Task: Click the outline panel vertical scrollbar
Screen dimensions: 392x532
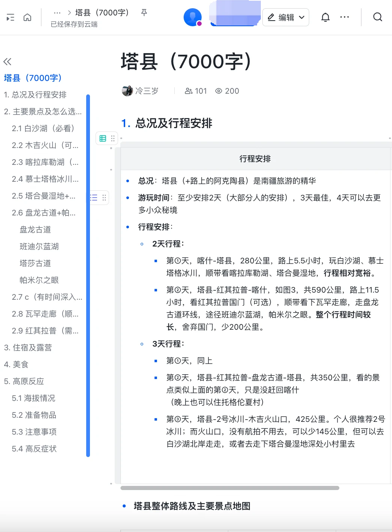Action: coord(88,276)
